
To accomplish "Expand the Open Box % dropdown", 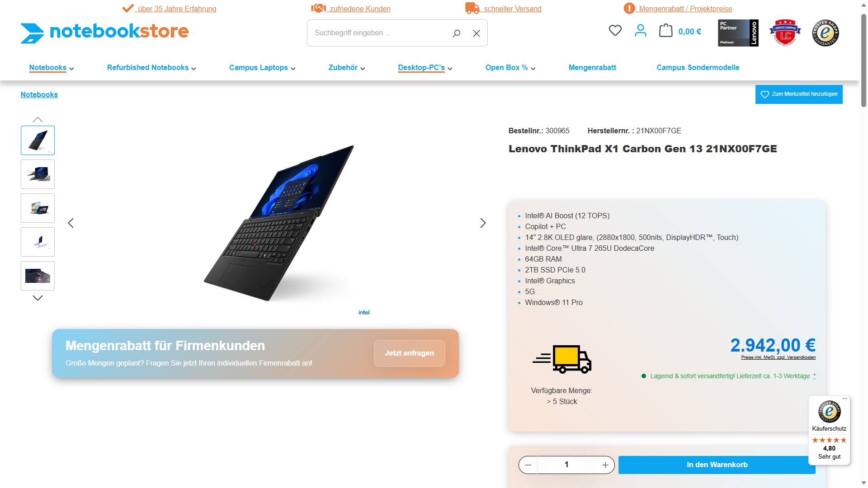I will (510, 68).
